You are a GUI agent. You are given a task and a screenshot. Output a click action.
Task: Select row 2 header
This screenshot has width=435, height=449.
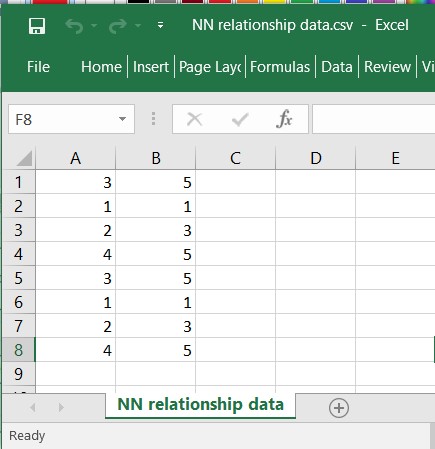[x=19, y=206]
